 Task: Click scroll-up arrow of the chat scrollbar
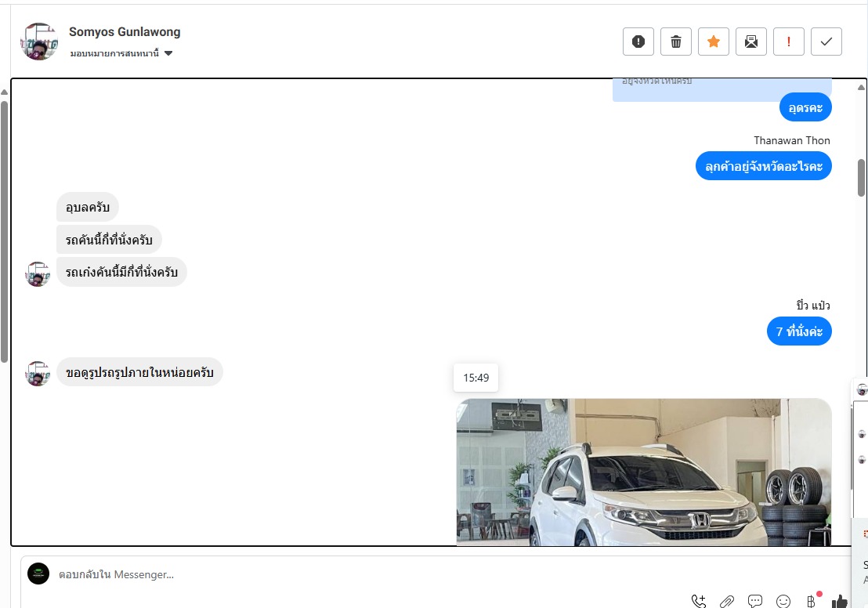tap(862, 87)
